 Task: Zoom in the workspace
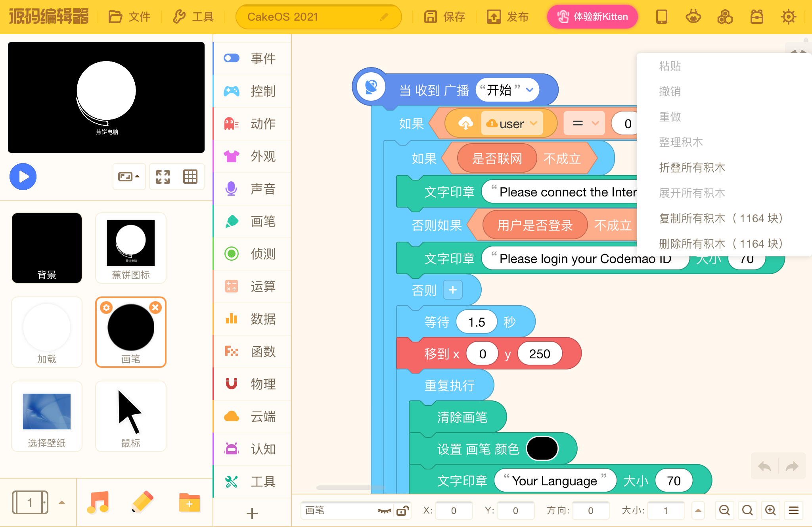pos(770,510)
